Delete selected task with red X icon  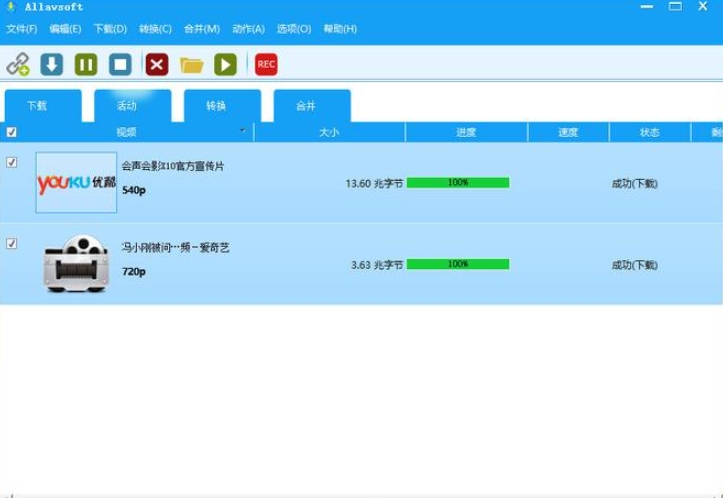(157, 64)
